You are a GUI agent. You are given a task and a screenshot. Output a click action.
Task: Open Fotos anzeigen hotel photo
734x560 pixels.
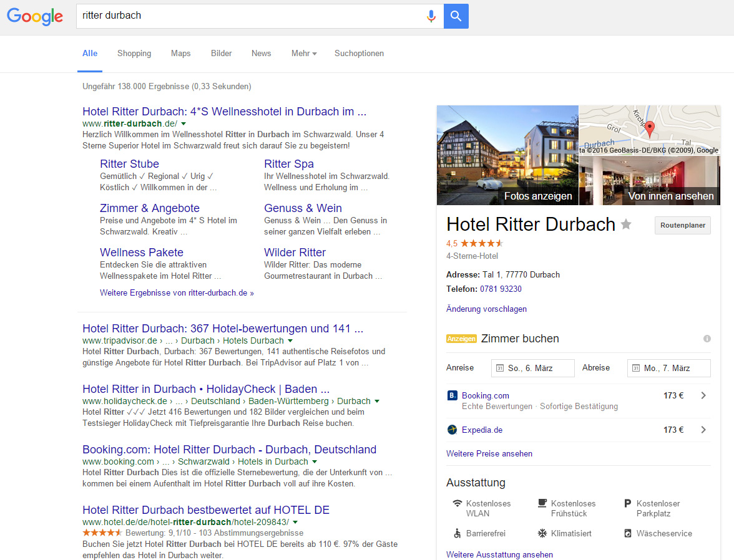point(507,155)
